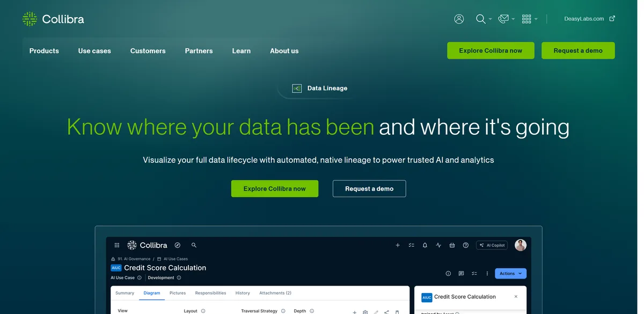Open the Products menu

click(x=44, y=50)
